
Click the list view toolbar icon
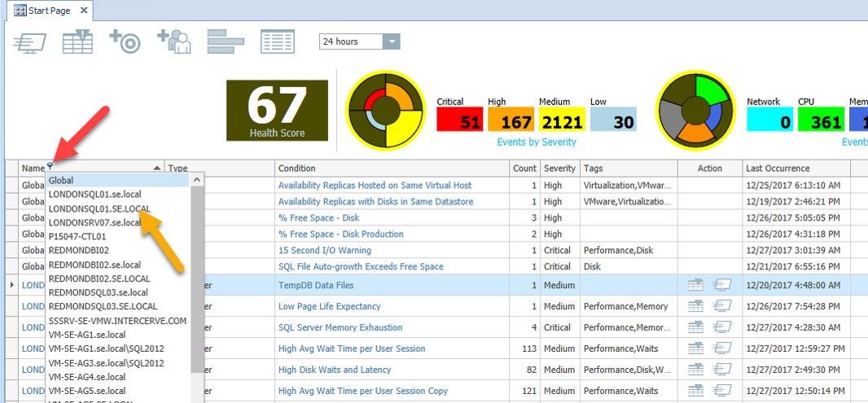click(x=278, y=42)
